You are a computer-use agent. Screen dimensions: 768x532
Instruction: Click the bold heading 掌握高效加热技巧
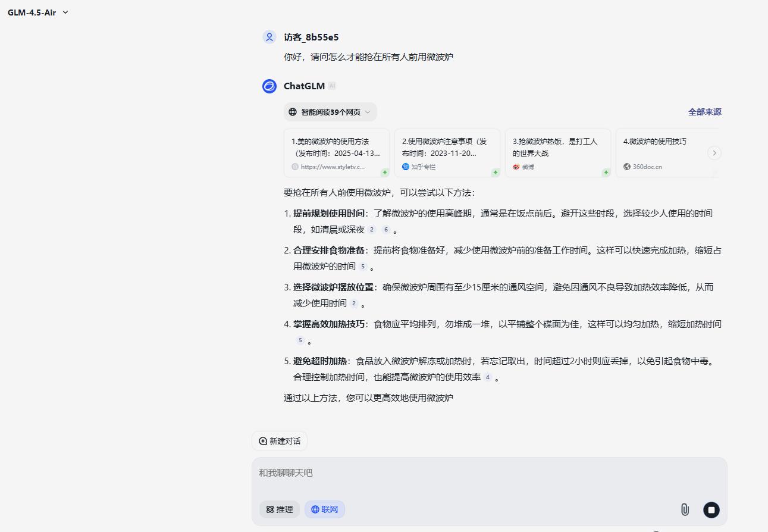[x=329, y=324]
